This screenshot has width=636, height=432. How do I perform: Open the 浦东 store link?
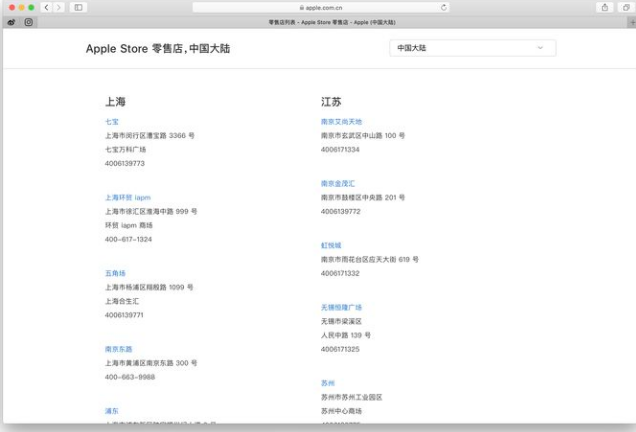(112, 411)
